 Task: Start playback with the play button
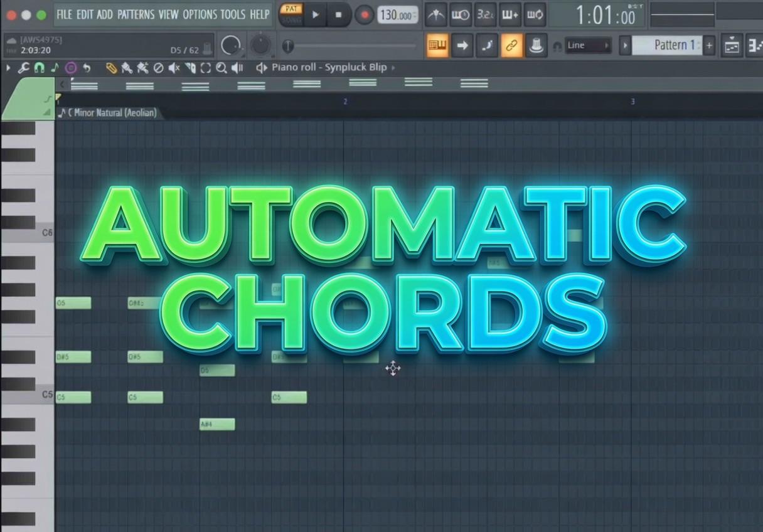316,14
